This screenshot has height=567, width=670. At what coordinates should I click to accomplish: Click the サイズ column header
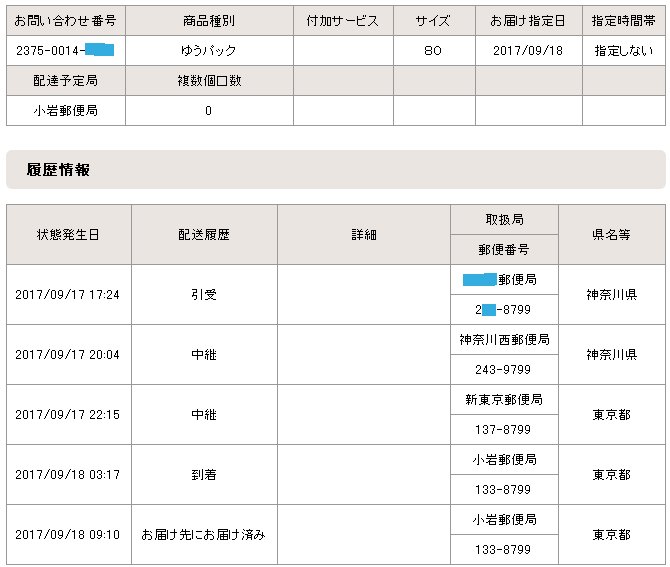coord(434,21)
